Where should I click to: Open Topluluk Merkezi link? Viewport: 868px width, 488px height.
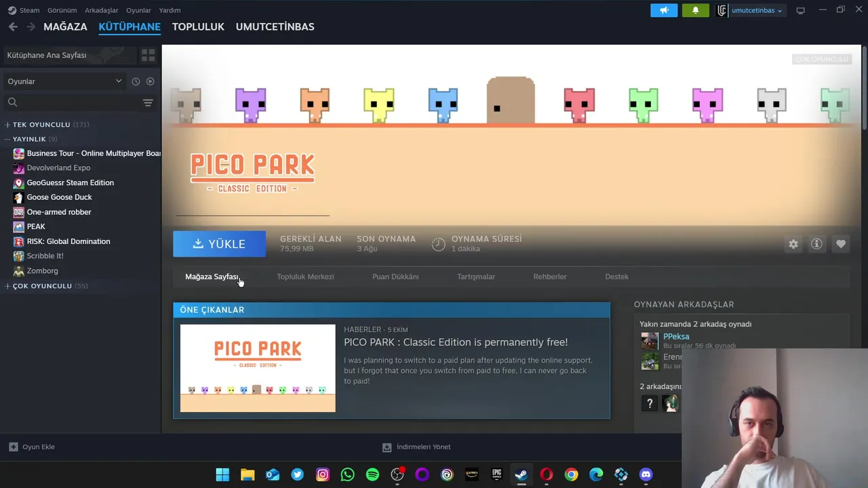click(305, 277)
